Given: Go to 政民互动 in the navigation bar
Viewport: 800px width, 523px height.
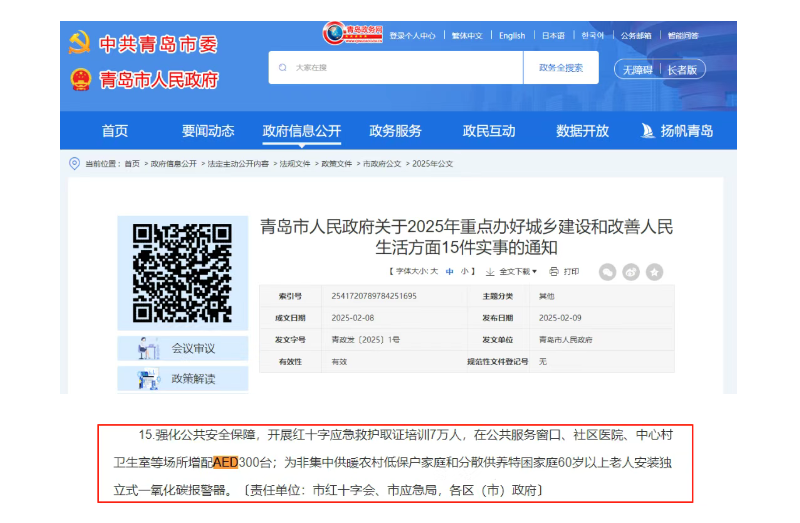Looking at the screenshot, I should pos(489,131).
